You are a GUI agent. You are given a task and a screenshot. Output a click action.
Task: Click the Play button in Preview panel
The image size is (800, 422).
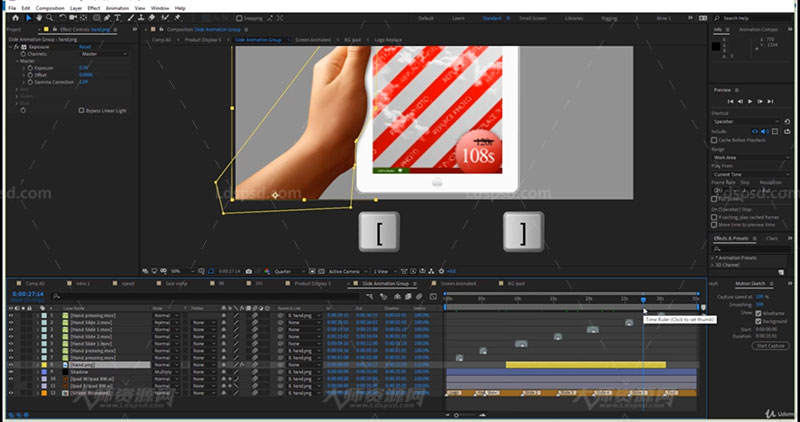[x=750, y=102]
